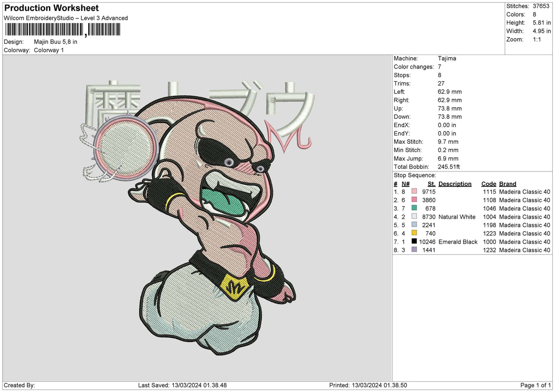Click the stitch count 740 in stop 6
Screen dimensions: 555x392
tap(431, 233)
